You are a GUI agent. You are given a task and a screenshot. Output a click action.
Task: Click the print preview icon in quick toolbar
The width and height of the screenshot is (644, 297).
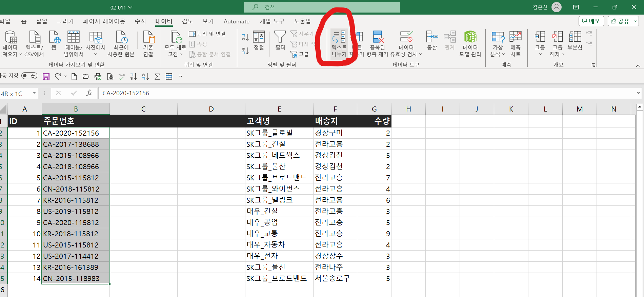110,77
